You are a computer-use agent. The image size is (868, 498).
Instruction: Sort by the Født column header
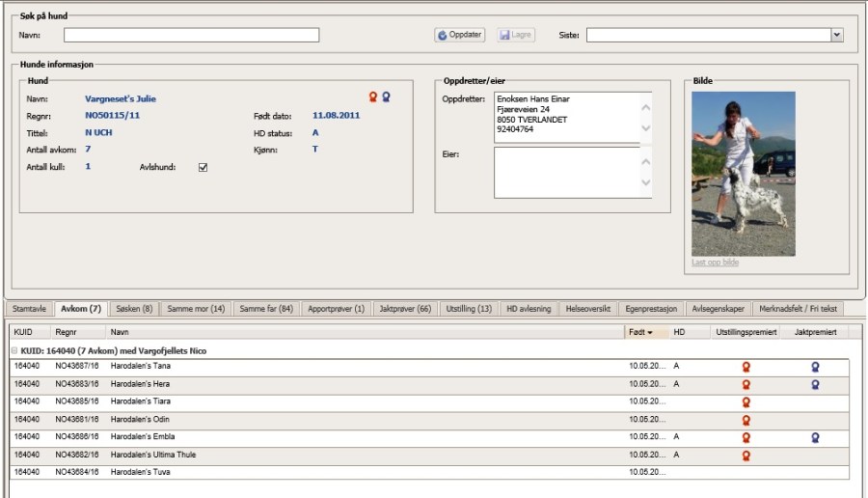click(x=644, y=332)
